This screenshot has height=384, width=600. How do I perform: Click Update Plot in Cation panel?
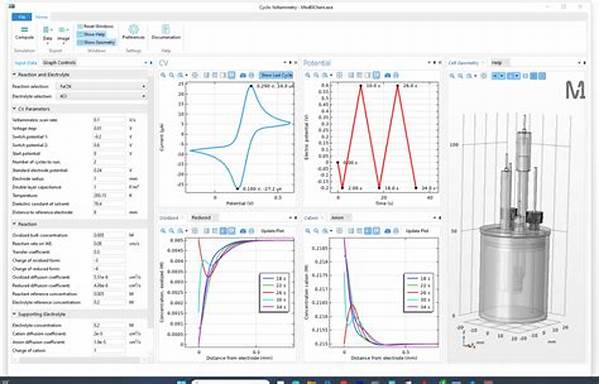417,231
